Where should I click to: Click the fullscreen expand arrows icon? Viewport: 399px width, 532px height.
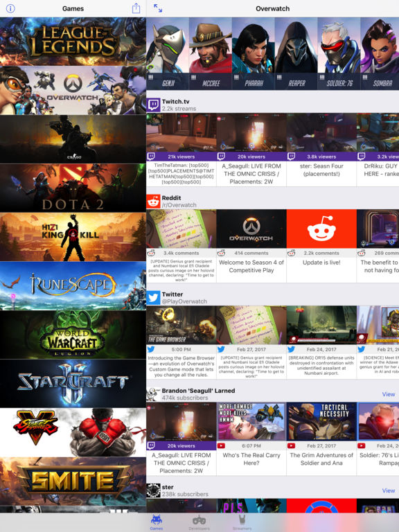click(158, 8)
